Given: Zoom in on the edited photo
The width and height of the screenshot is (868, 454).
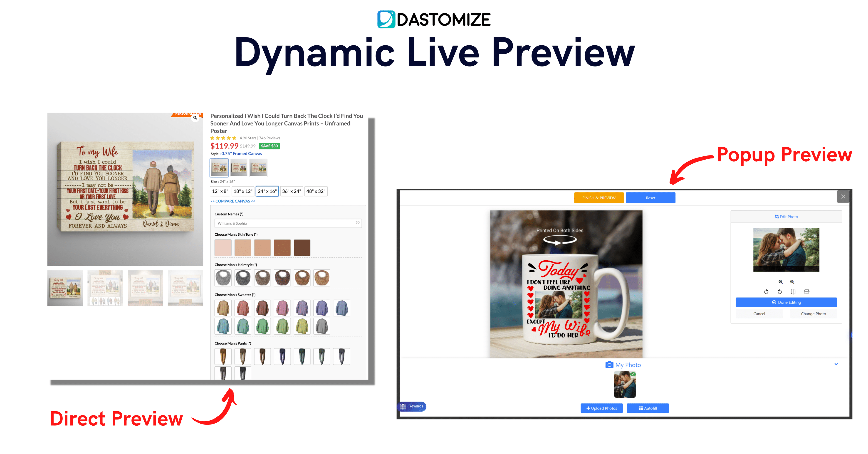Looking at the screenshot, I should pos(780,282).
